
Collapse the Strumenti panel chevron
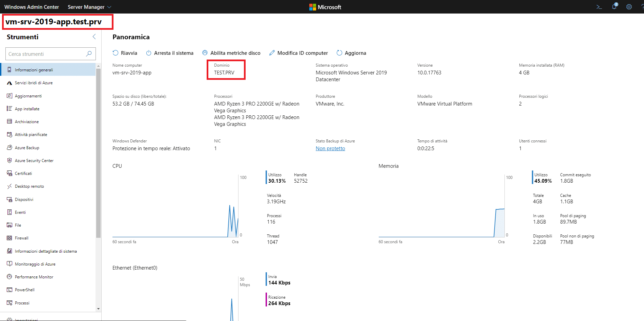pos(94,37)
